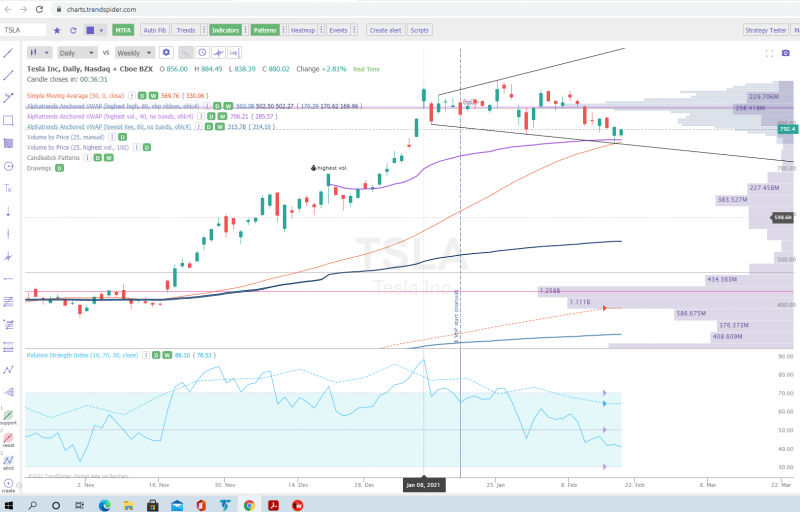
Task: Open the Weekly secondary timeframe dropdown
Action: coord(134,53)
